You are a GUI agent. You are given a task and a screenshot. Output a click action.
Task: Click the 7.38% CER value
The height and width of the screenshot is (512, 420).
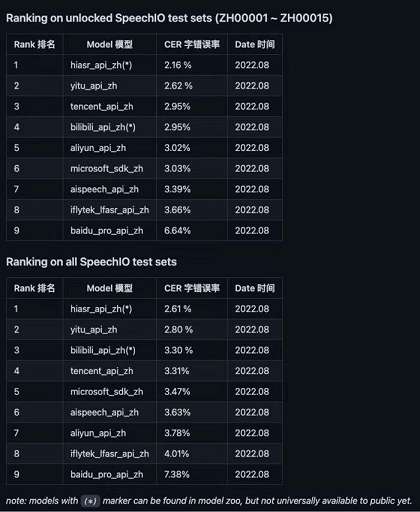point(177,474)
